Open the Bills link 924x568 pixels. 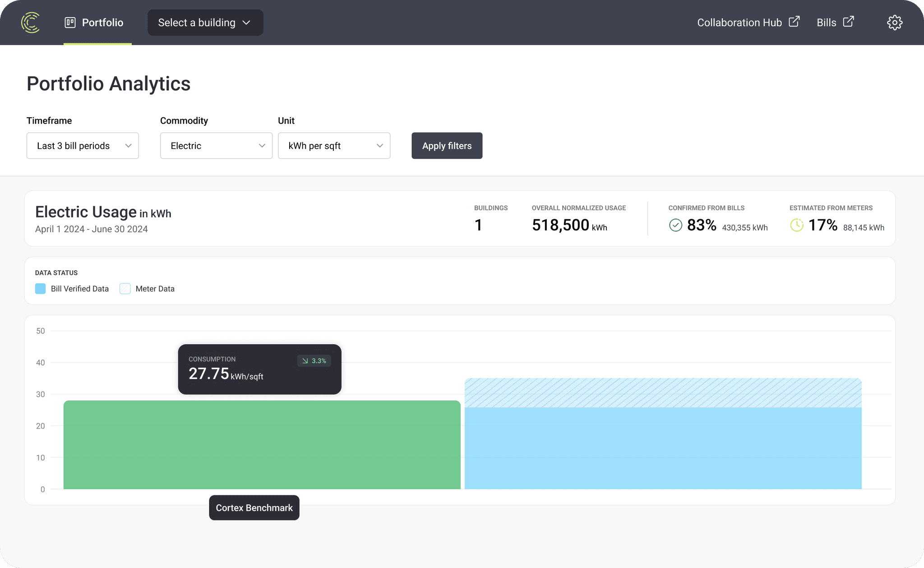pos(826,23)
